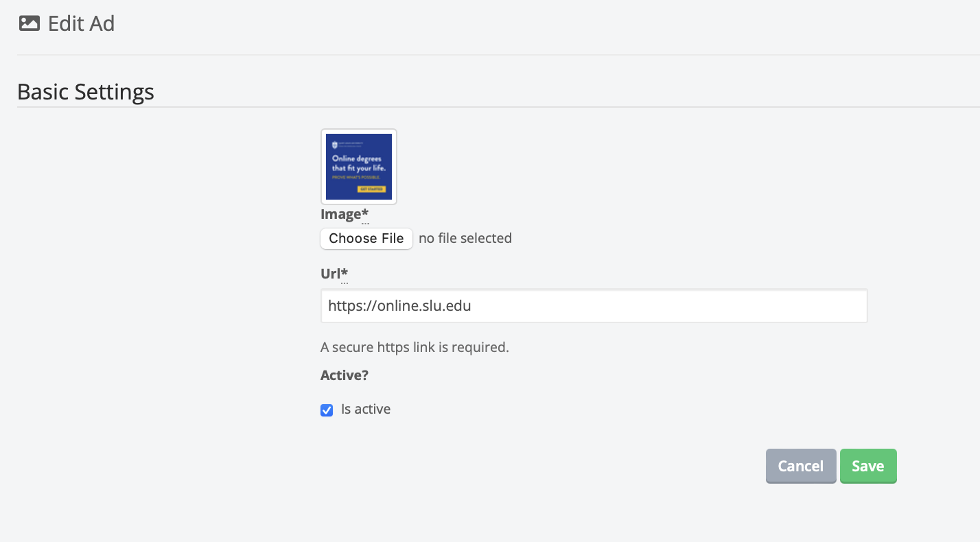The image size is (980, 542).
Task: Focus the Url text input field
Action: [x=594, y=306]
